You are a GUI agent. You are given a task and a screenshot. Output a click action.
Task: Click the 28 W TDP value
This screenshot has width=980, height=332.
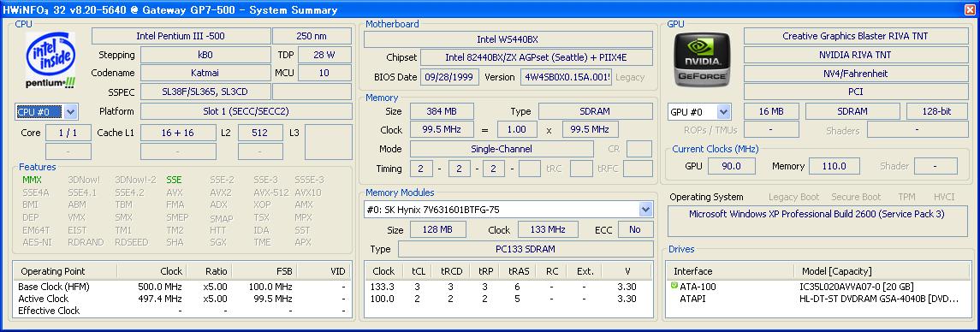coord(324,55)
